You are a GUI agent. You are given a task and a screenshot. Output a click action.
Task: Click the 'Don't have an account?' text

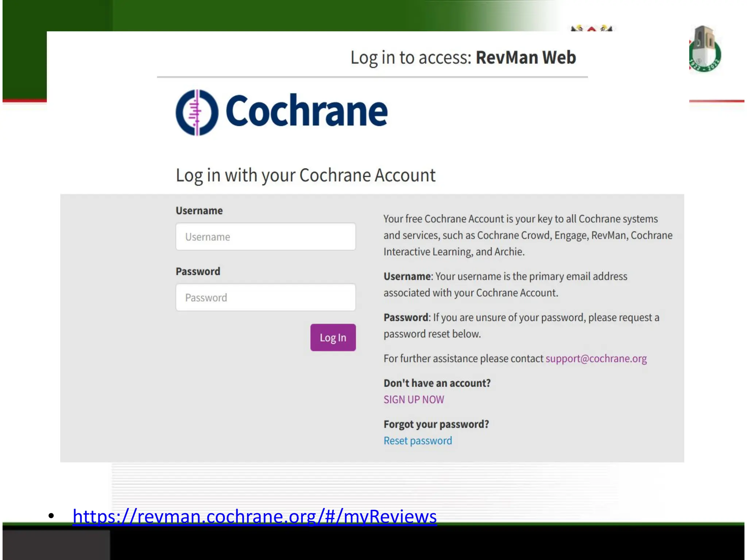pyautogui.click(x=437, y=383)
